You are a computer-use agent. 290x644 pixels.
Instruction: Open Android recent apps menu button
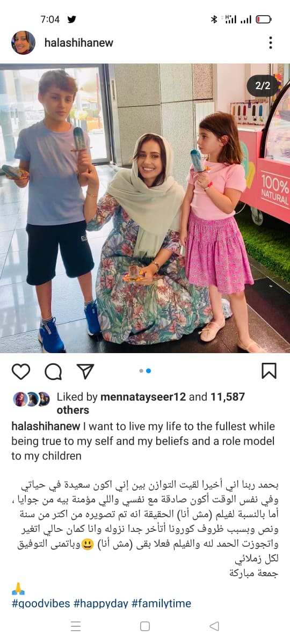[76, 626]
